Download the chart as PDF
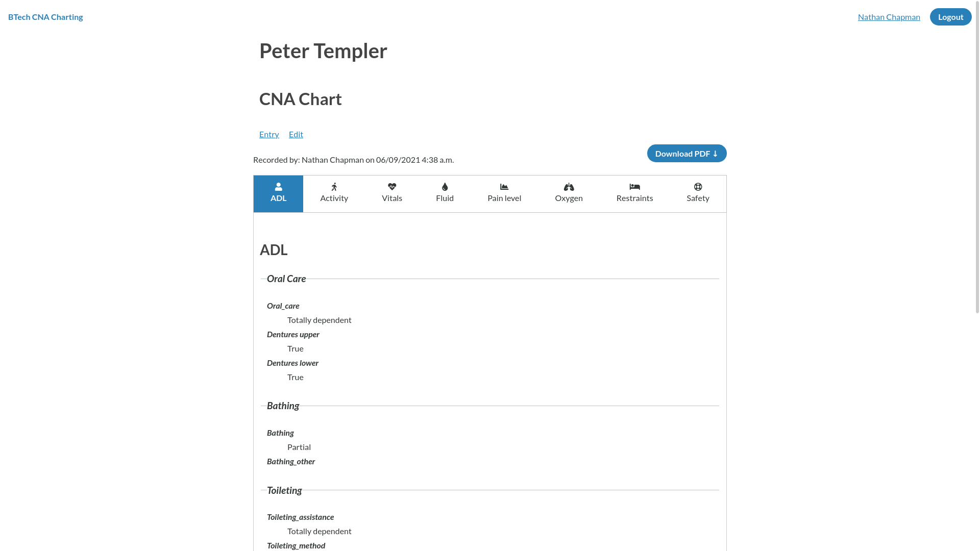 [687, 154]
